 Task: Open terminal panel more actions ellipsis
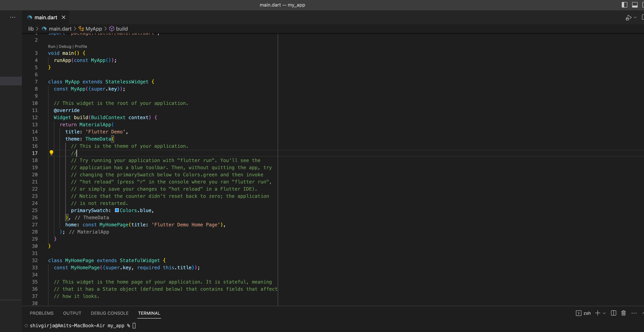[x=634, y=313]
